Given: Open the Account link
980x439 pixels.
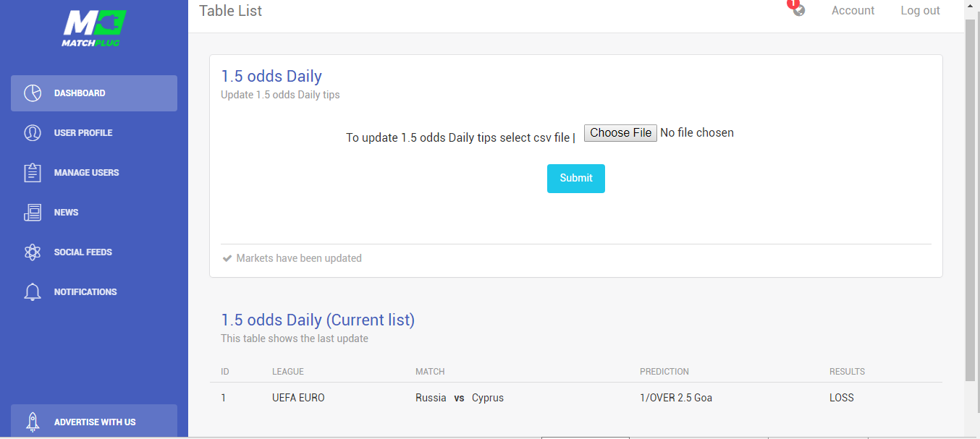Looking at the screenshot, I should point(853,11).
